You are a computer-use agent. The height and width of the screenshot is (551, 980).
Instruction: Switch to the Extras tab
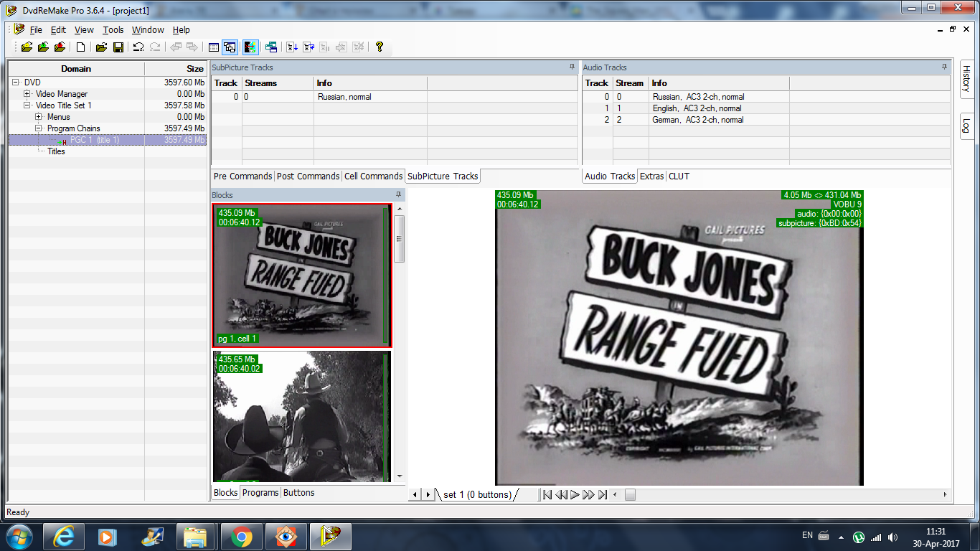651,176
